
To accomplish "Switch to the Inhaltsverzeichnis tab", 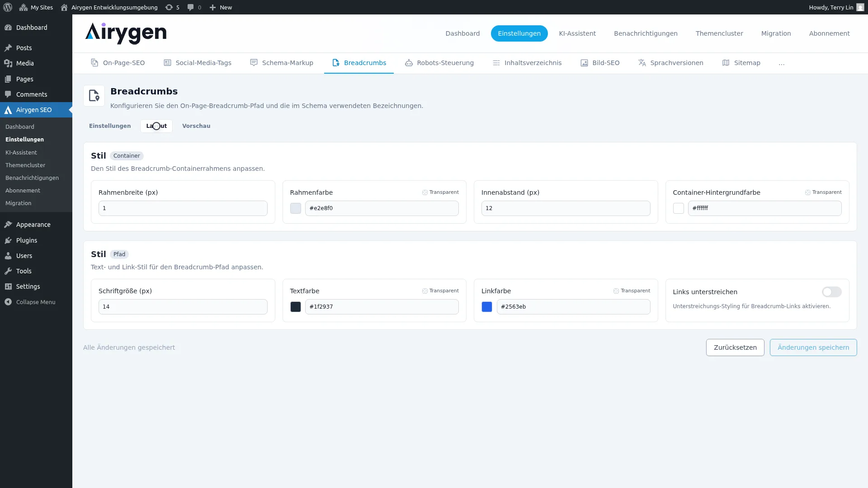I will [x=527, y=63].
